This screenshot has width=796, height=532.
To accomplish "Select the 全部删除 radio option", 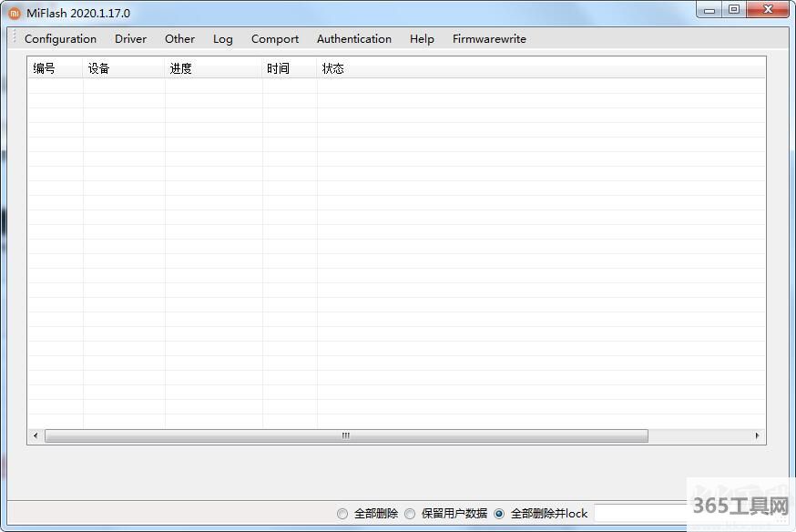I will (342, 514).
